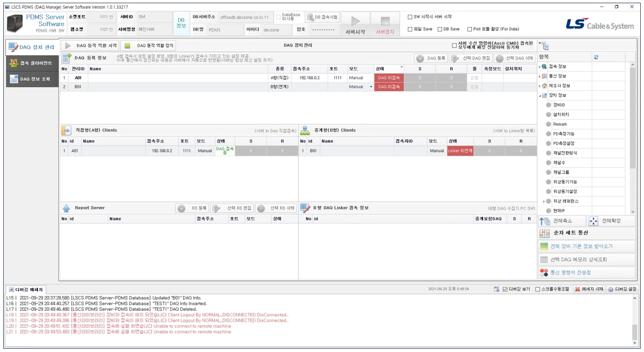Click the 선택 RS 편집 edit icon
Viewport: 644px width, 352px height.
[x=217, y=208]
